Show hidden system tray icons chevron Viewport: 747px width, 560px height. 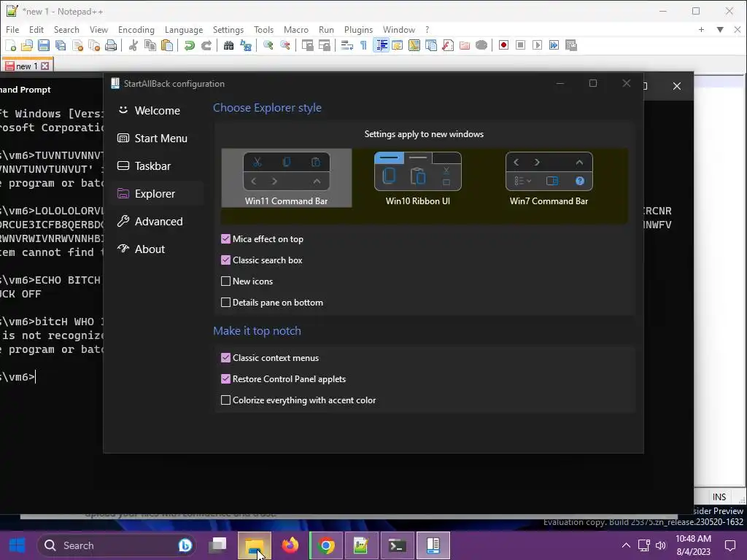626,545
